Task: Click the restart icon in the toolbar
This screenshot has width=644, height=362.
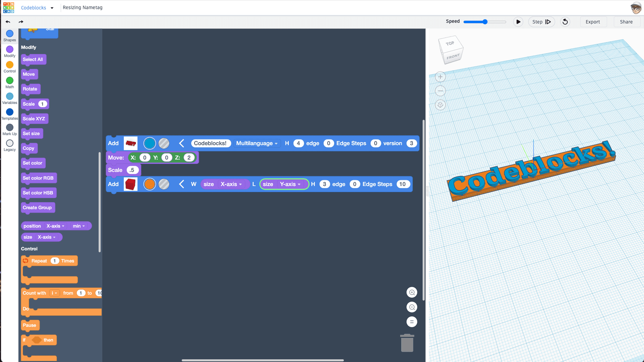Action: (x=565, y=22)
